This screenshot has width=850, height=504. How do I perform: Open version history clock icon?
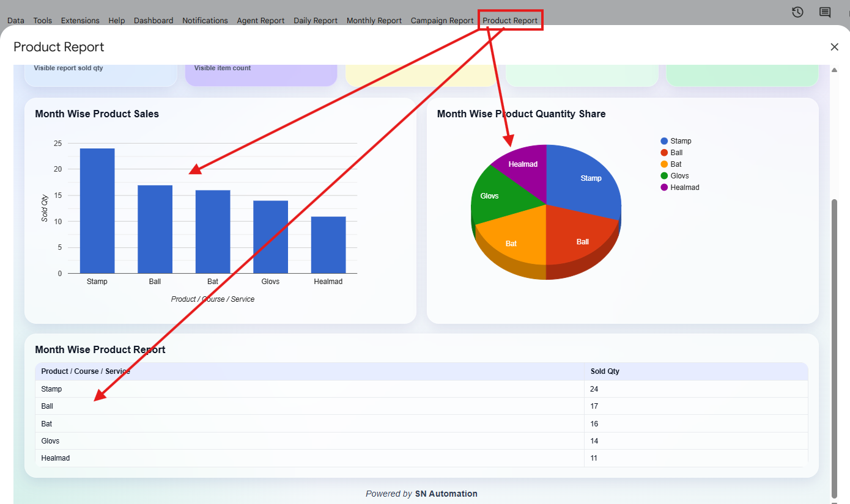pyautogui.click(x=797, y=12)
